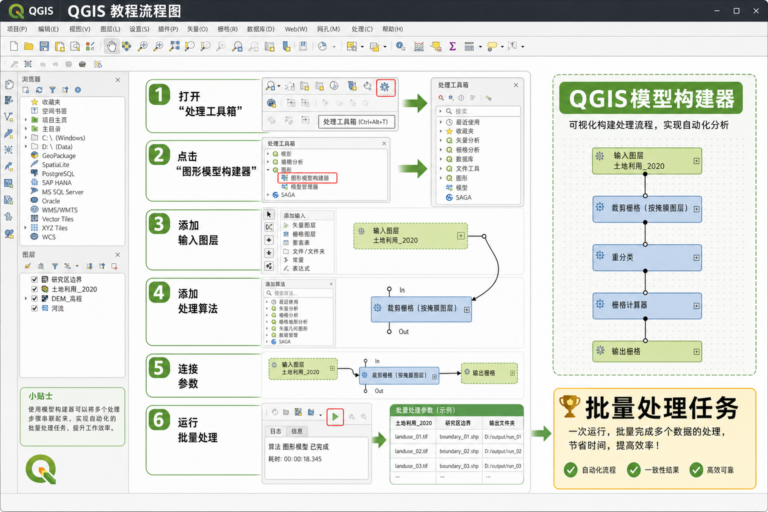Toggle the 研究区边界 layer checkbox
This screenshot has height=512, width=768.
(35, 279)
